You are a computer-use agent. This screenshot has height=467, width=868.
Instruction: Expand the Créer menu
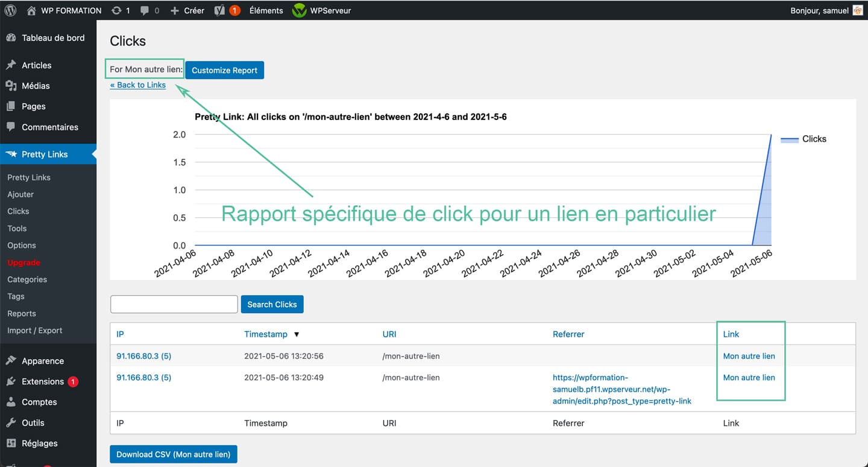187,10
